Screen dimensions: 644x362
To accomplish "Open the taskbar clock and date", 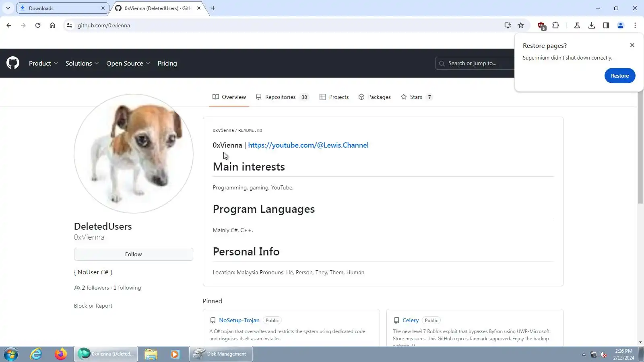I will tap(623, 354).
